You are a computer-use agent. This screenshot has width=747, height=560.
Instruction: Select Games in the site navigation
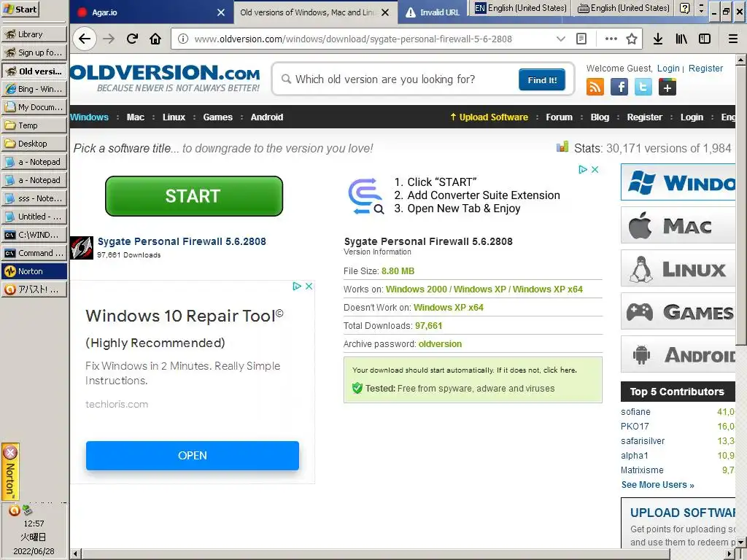217,117
